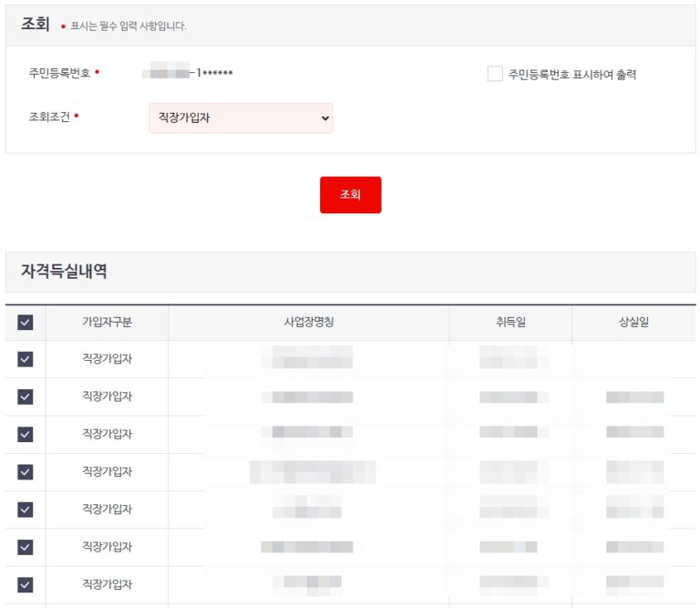Enable 주민등록번호 표시하여 출력 checkbox
The width and height of the screenshot is (700, 608).
tap(495, 74)
